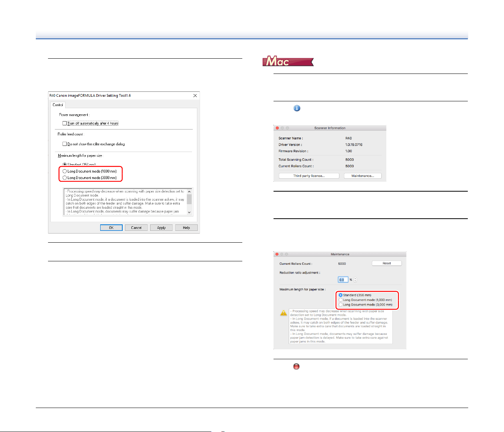The height and width of the screenshot is (432, 504).
Task: Click the Driver Version value 1.0.19.0716
Action: 354,145
